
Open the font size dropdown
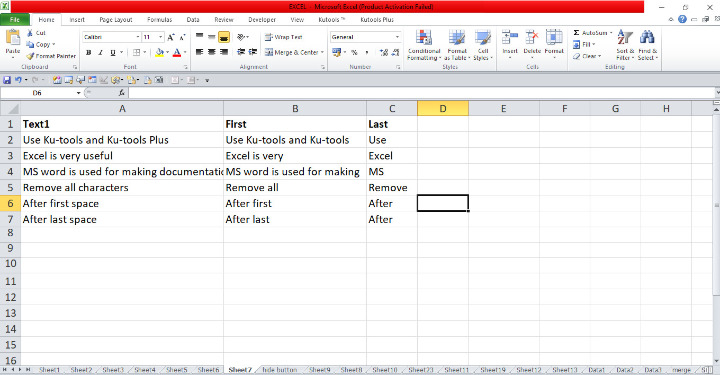[161, 37]
